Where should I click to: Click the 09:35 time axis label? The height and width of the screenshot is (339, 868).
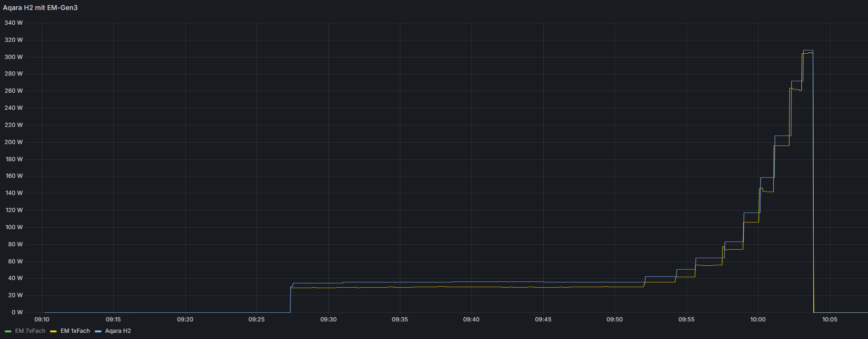point(400,320)
